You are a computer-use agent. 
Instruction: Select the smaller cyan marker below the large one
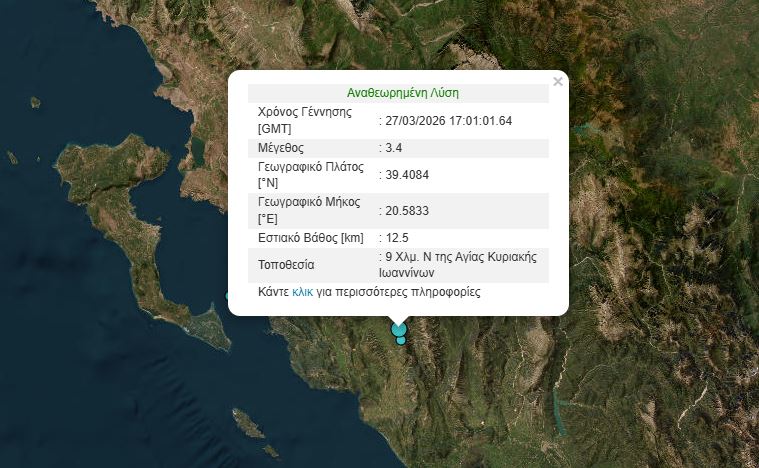[x=401, y=341]
